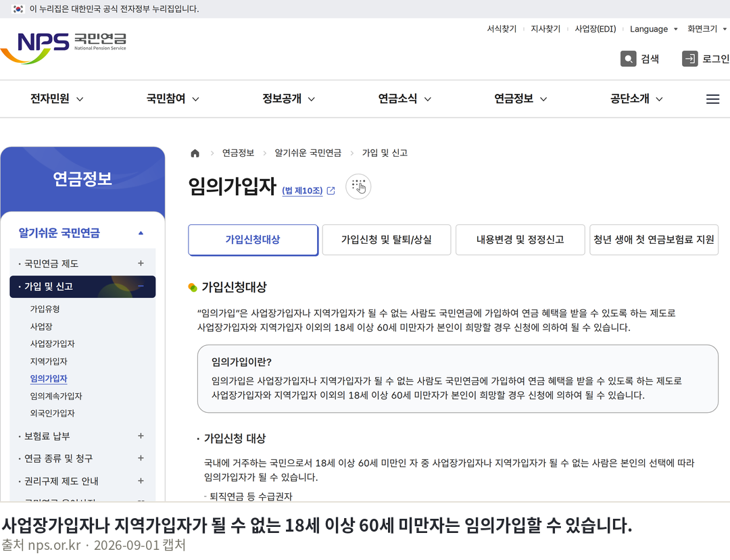This screenshot has height=560, width=730.
Task: Click the home icon in breadcrumb
Action: click(x=195, y=153)
